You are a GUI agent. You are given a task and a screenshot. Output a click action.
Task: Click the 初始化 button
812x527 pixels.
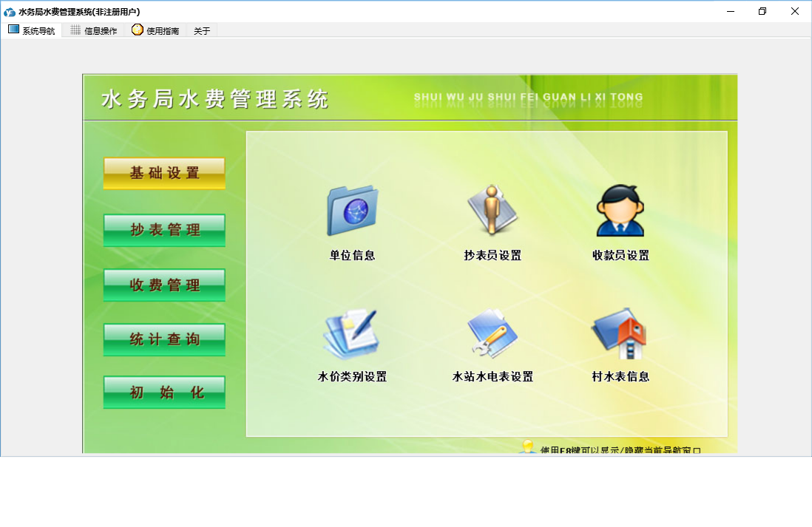(x=164, y=392)
